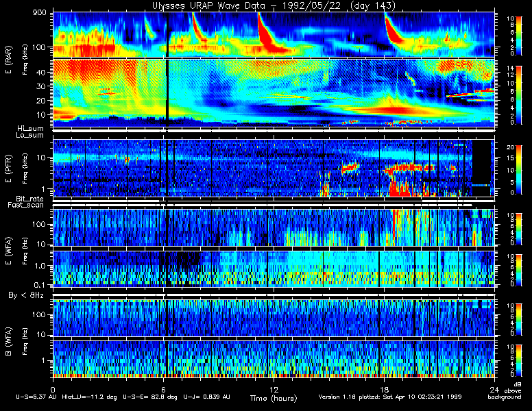Screen dimensions: 532x411
Task: Click the 'U-S=5.37 AU' footer value
Action: [36, 397]
